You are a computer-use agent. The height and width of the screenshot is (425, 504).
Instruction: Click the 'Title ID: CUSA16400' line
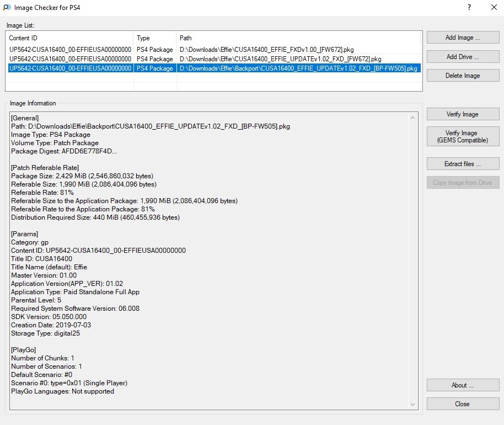pos(41,259)
